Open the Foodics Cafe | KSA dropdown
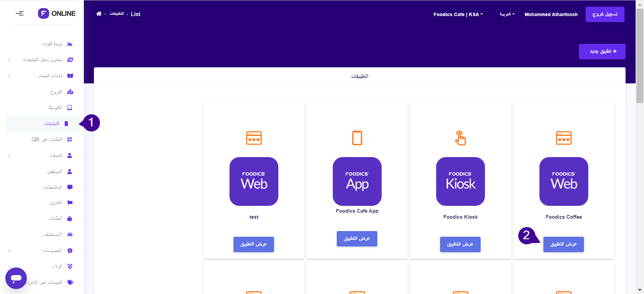The width and height of the screenshot is (644, 294). [x=458, y=14]
